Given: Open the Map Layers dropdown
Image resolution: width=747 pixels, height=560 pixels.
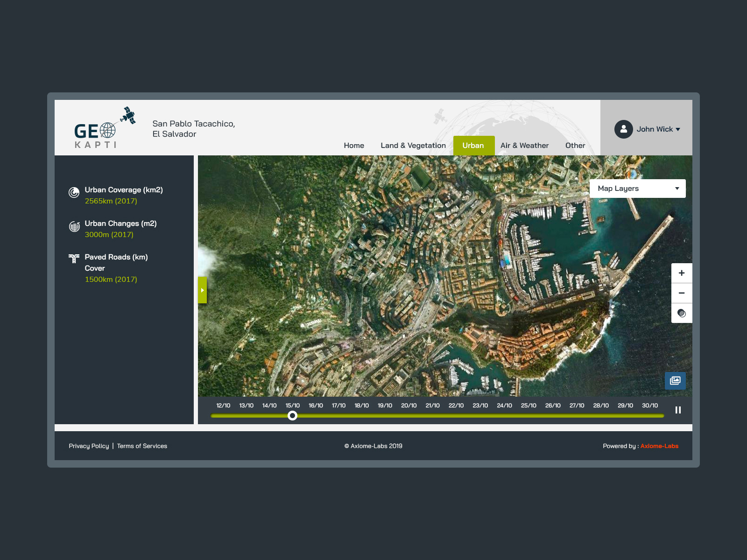Looking at the screenshot, I should point(638,188).
